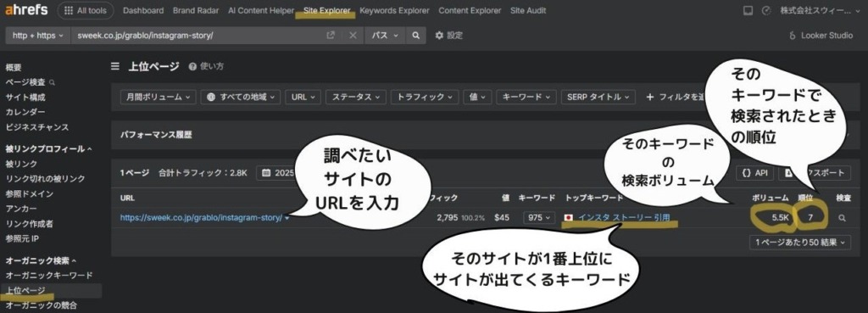Toggle the hamburger menu next to 上位ページ
The image size is (868, 313).
click(x=115, y=66)
